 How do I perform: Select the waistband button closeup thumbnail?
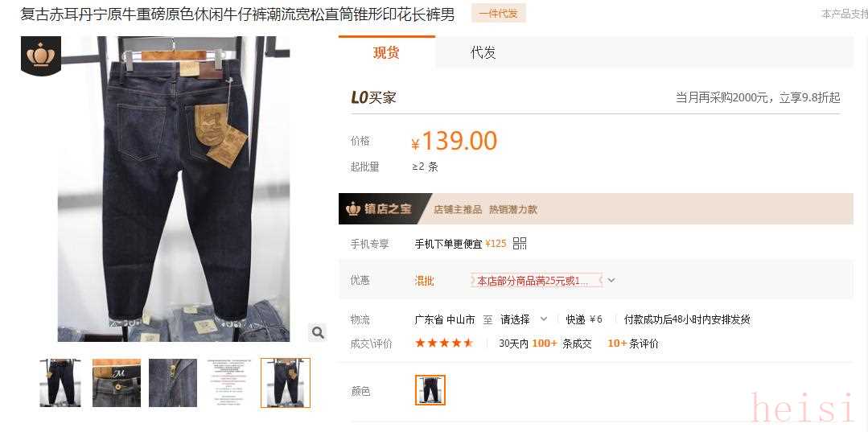pos(117,383)
